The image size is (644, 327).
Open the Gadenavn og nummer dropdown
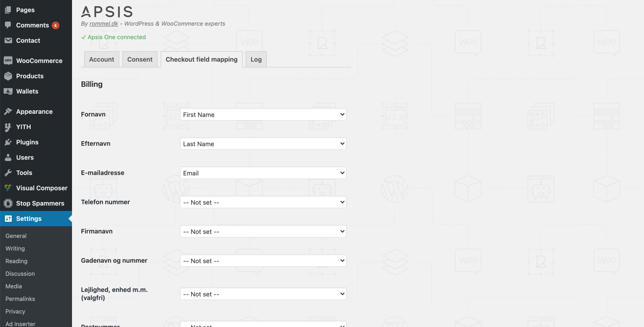[263, 261]
